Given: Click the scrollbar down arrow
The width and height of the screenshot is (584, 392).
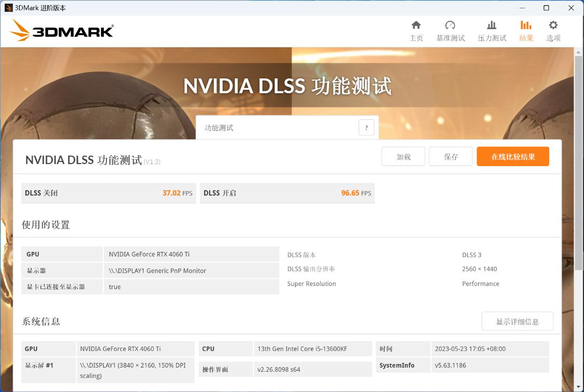Looking at the screenshot, I should click(578, 387).
